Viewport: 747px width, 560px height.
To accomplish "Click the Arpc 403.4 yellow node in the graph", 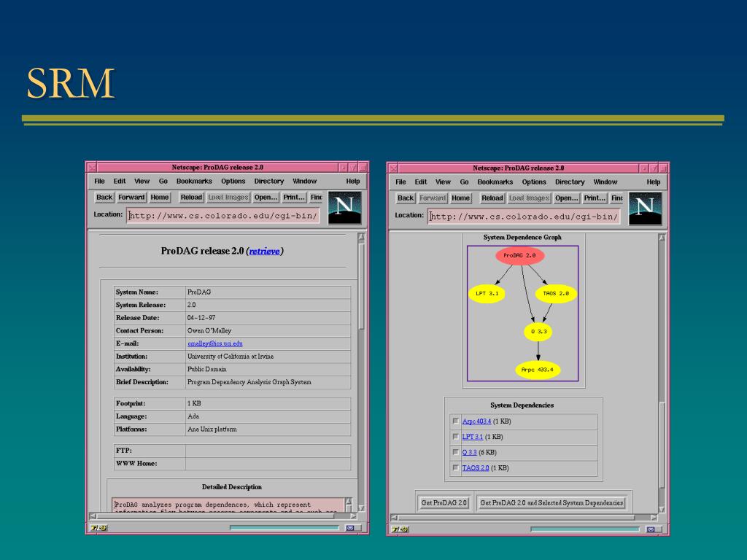I will click(x=538, y=370).
